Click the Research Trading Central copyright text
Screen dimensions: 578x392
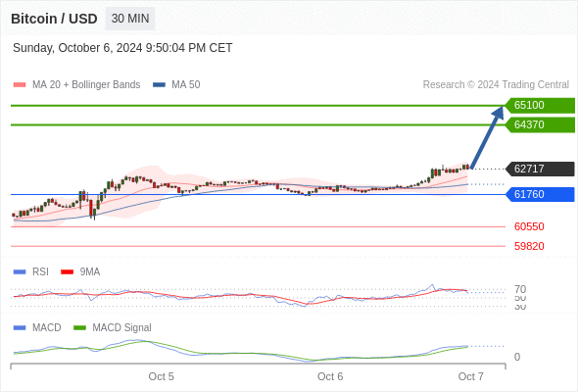click(496, 85)
